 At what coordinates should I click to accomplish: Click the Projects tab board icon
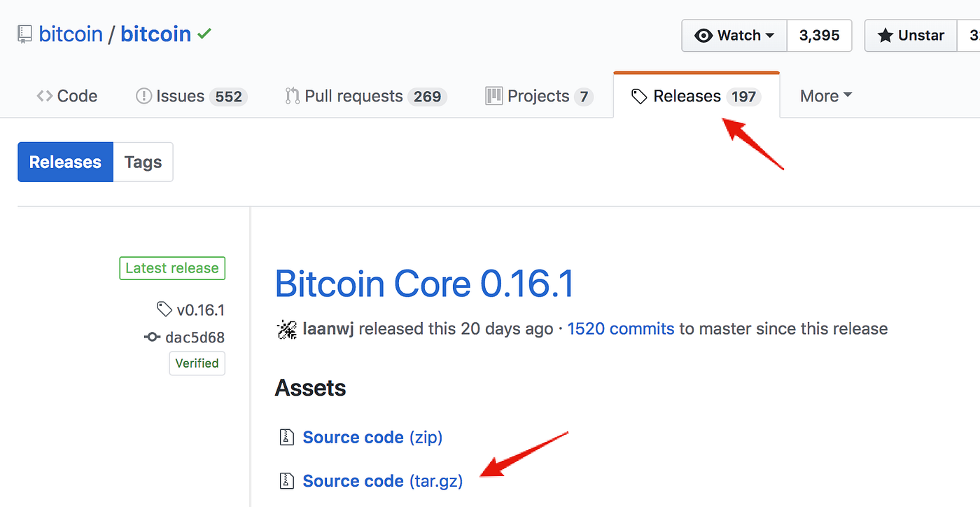[x=493, y=96]
